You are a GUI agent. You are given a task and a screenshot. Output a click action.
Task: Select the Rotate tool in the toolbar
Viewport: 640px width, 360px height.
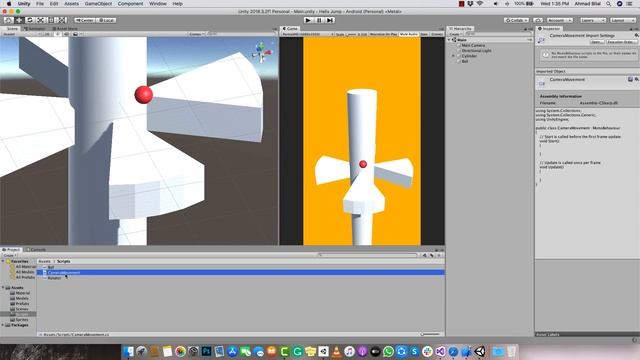coord(29,20)
